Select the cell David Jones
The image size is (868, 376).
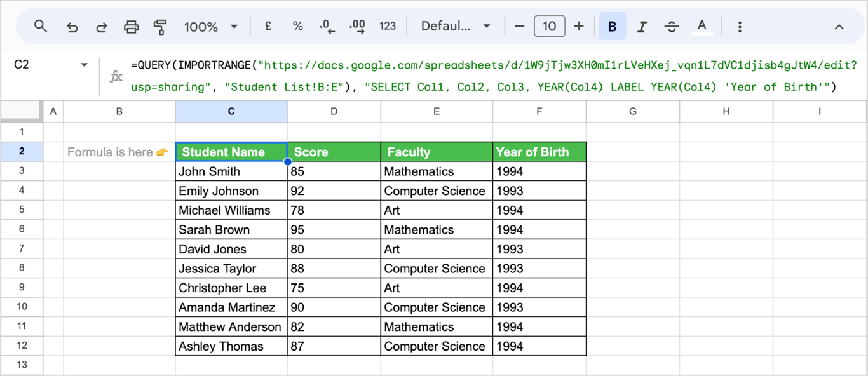pyautogui.click(x=231, y=249)
